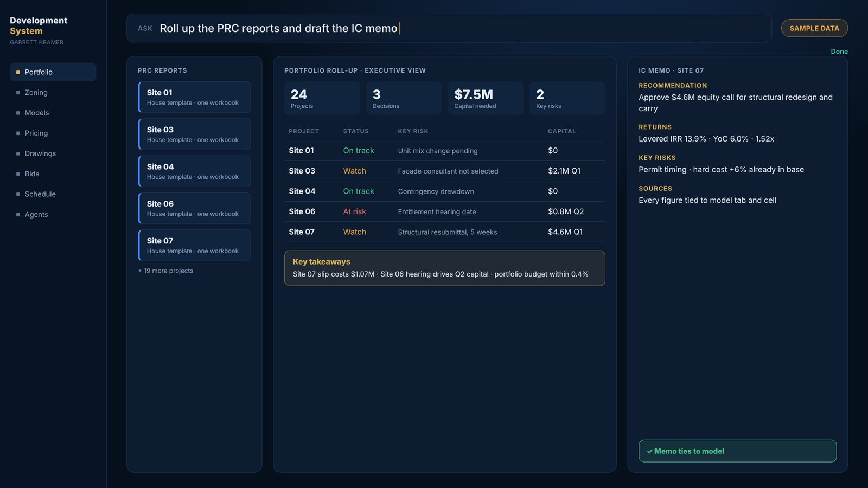Click 'On track' status in Site 04 row
The width and height of the screenshot is (868, 488).
(359, 191)
